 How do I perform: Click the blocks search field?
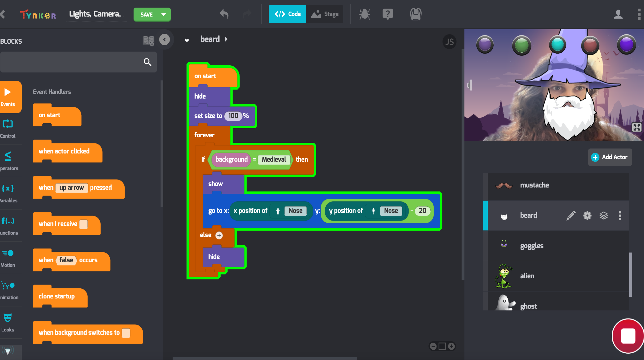click(x=79, y=62)
